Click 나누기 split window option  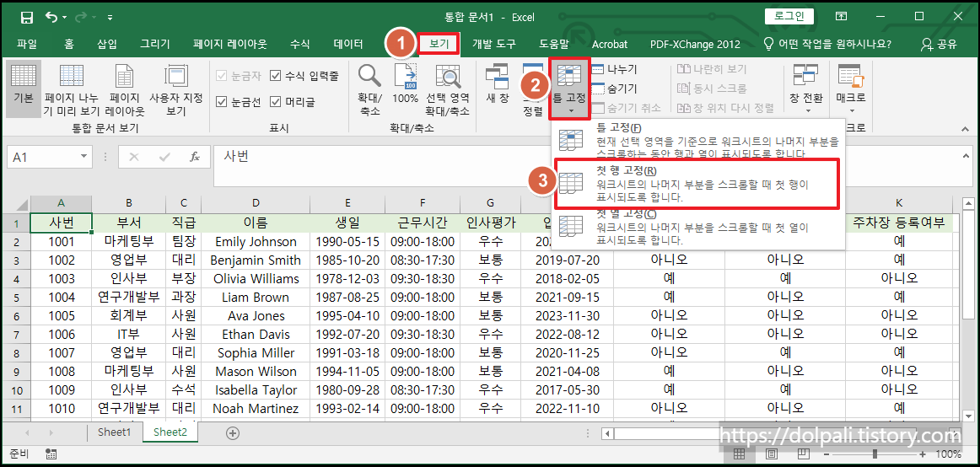pyautogui.click(x=614, y=69)
